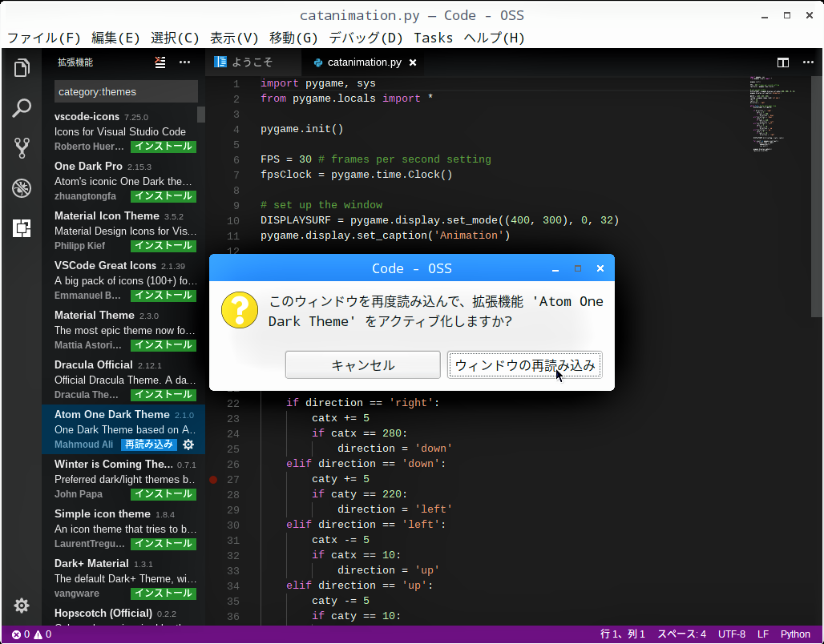Open the 表示(V) menu
Image resolution: width=824 pixels, height=644 pixels.
pyautogui.click(x=234, y=38)
